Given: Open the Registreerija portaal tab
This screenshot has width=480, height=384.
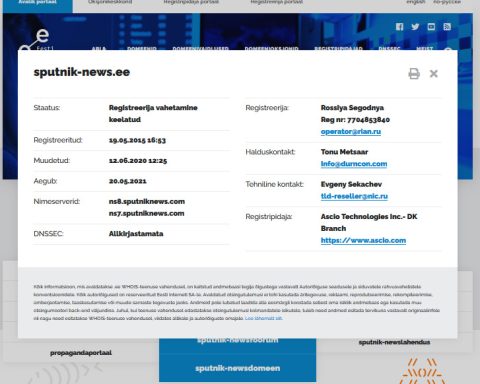Looking at the screenshot, I should tap(277, 2).
